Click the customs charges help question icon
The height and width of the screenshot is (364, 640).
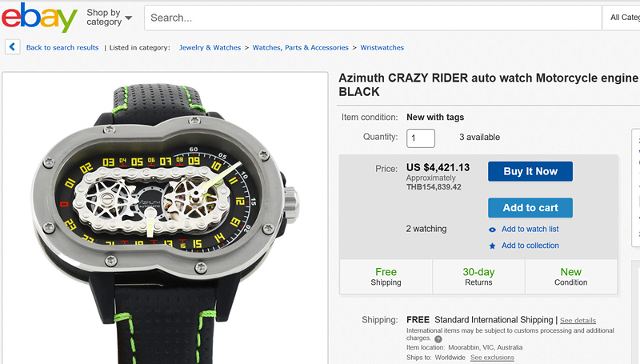(x=438, y=339)
